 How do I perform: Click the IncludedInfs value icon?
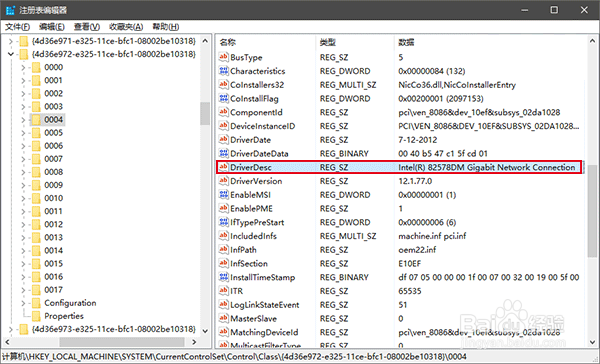[x=223, y=236]
